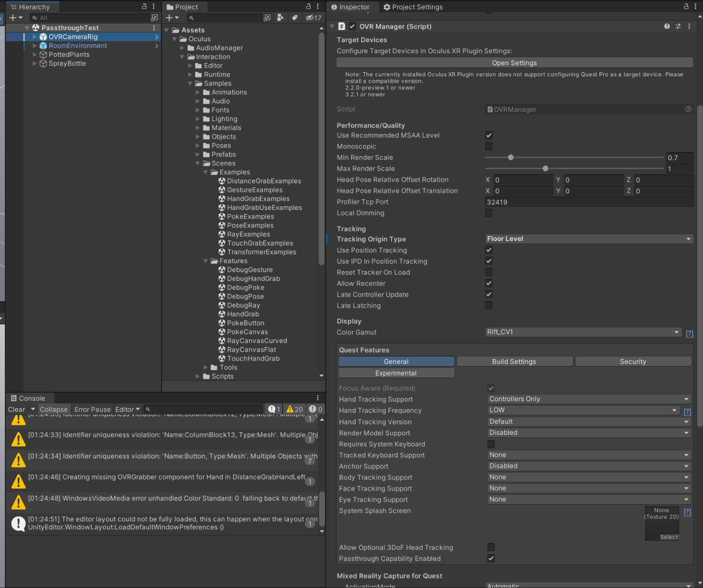
Task: Click the plus button to create asset in Project
Action: click(169, 18)
